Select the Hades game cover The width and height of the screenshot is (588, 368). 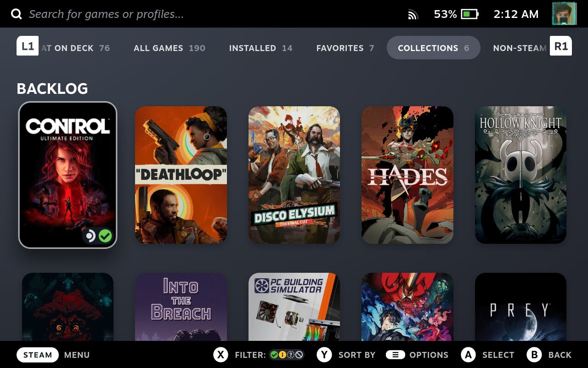[x=407, y=175]
